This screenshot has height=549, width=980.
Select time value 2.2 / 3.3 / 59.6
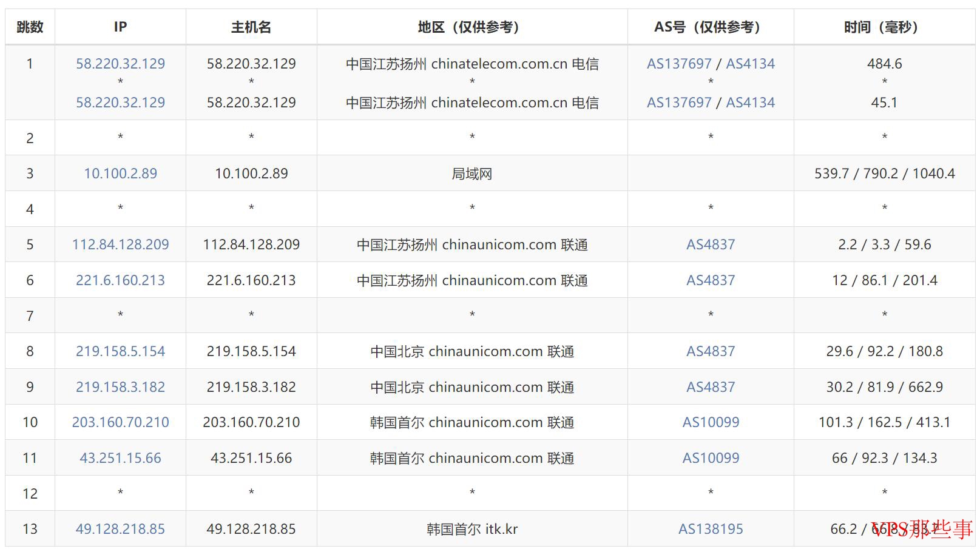click(x=884, y=244)
